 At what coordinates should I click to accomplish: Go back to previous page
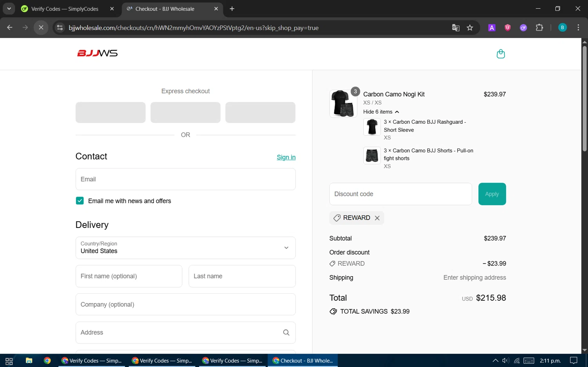(10, 28)
